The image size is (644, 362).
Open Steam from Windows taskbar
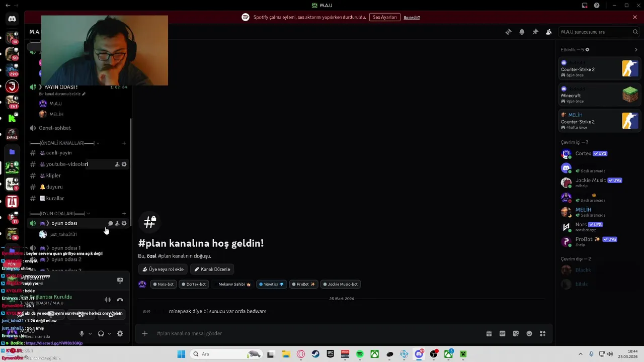point(315,354)
